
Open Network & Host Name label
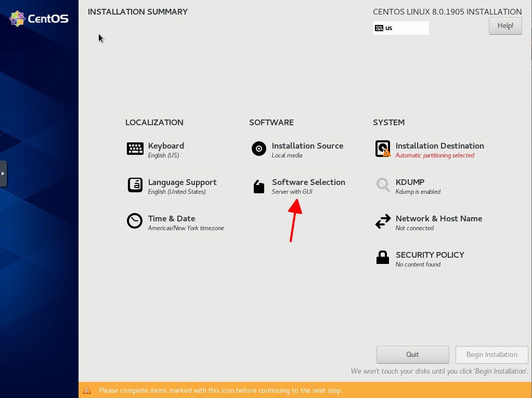tap(439, 219)
